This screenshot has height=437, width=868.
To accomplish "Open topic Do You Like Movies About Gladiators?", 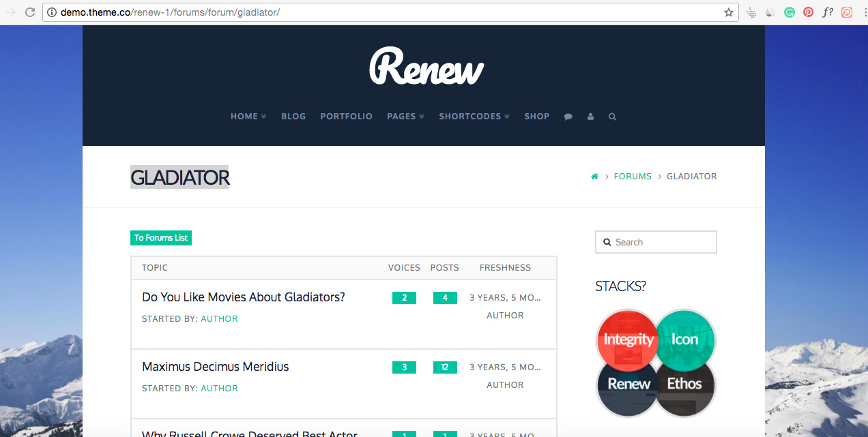I will [x=244, y=297].
